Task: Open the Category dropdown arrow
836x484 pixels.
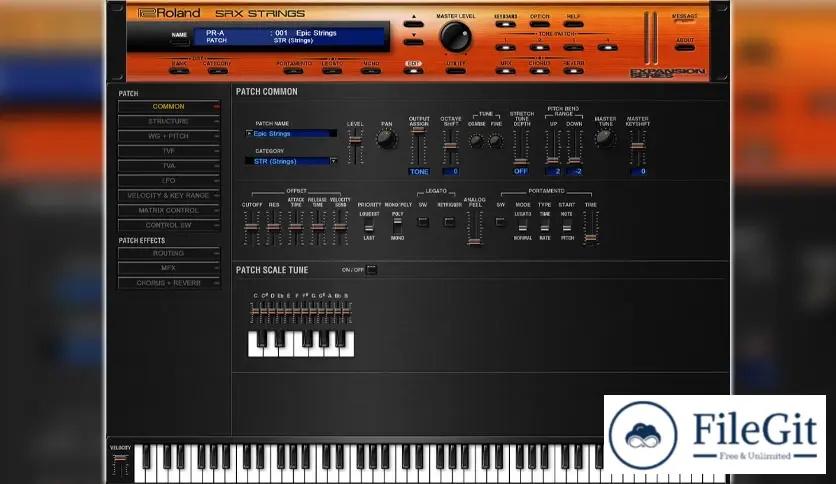Action: pos(334,161)
